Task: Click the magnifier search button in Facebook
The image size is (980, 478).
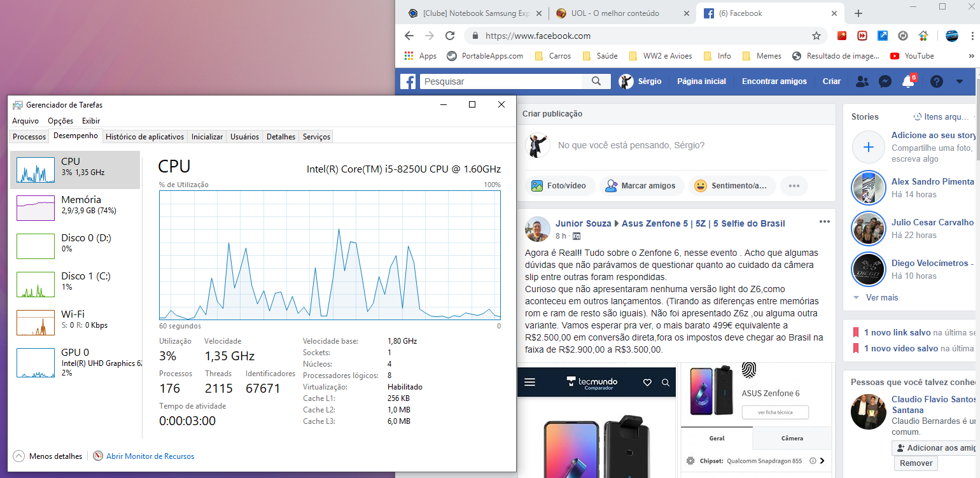Action: coord(596,81)
